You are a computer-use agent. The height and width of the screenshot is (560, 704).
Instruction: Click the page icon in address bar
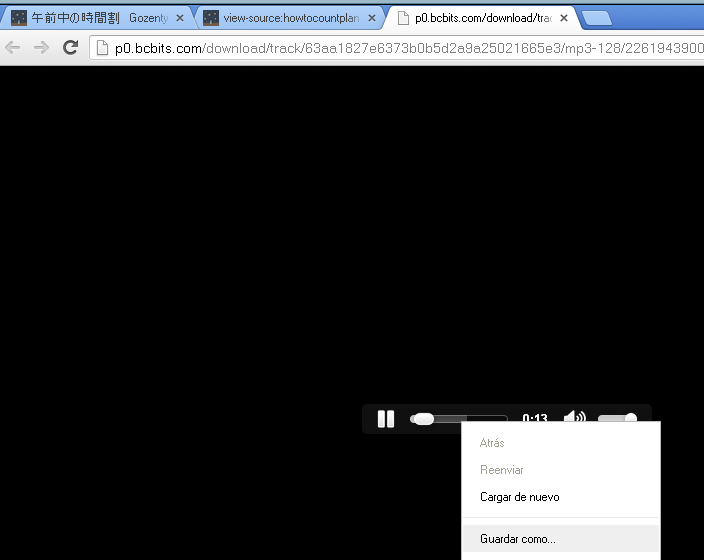pos(102,48)
